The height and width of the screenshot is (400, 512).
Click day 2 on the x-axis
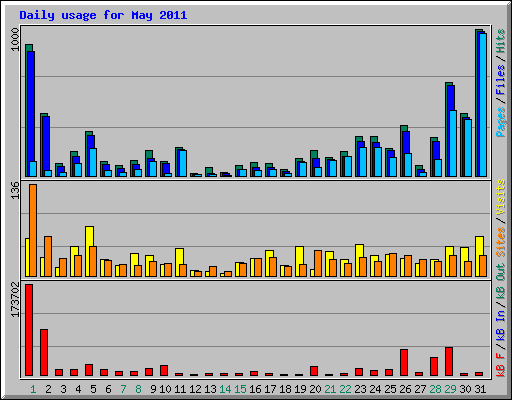click(48, 389)
